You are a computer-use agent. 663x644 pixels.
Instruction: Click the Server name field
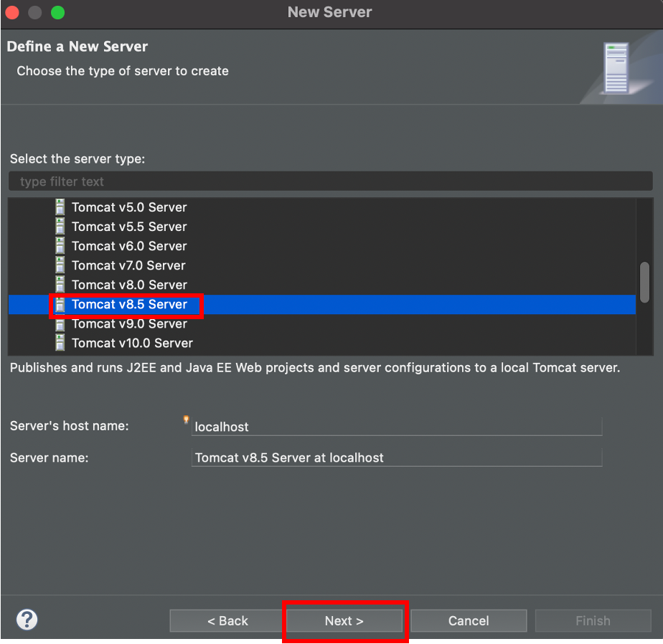tap(397, 458)
